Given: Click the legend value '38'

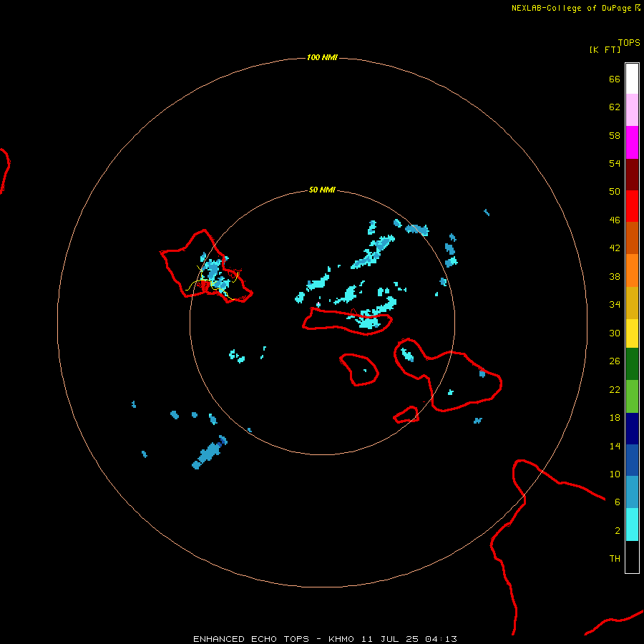Looking at the screenshot, I should point(615,276).
